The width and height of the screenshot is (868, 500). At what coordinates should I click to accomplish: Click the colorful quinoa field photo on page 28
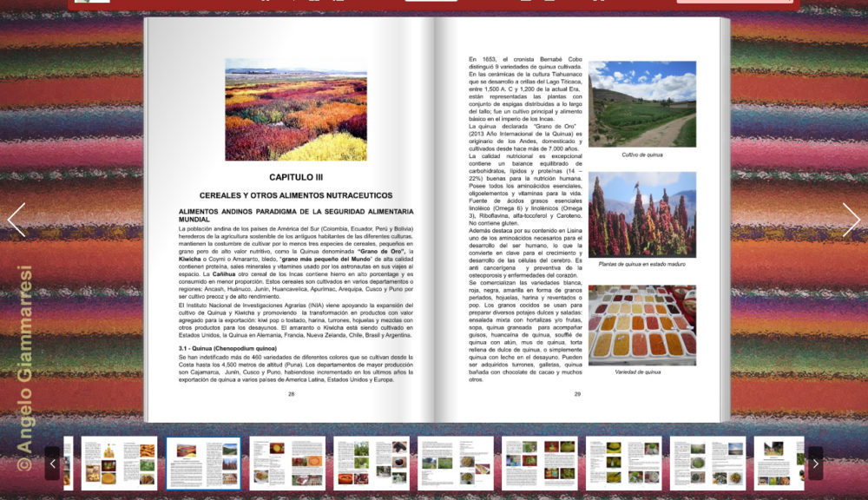pyautogui.click(x=296, y=109)
